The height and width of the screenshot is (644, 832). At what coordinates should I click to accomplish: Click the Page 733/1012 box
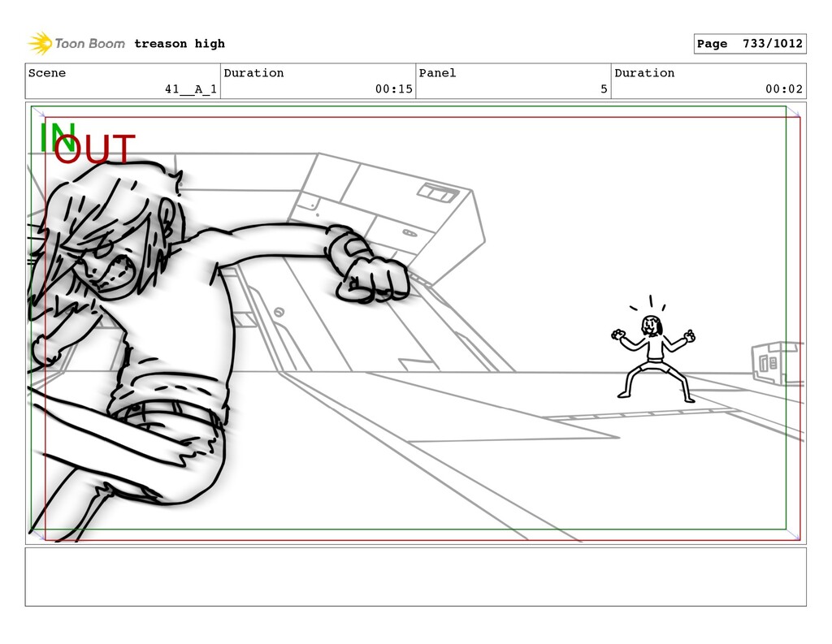tap(750, 44)
